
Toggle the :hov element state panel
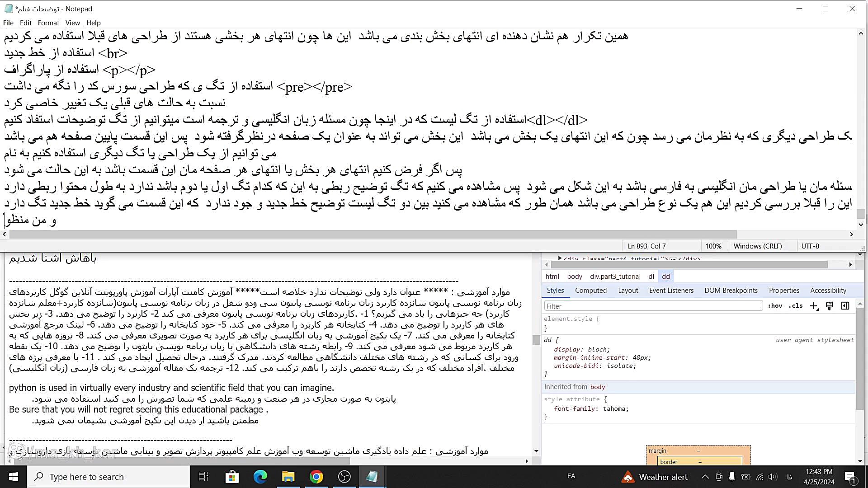pyautogui.click(x=775, y=306)
